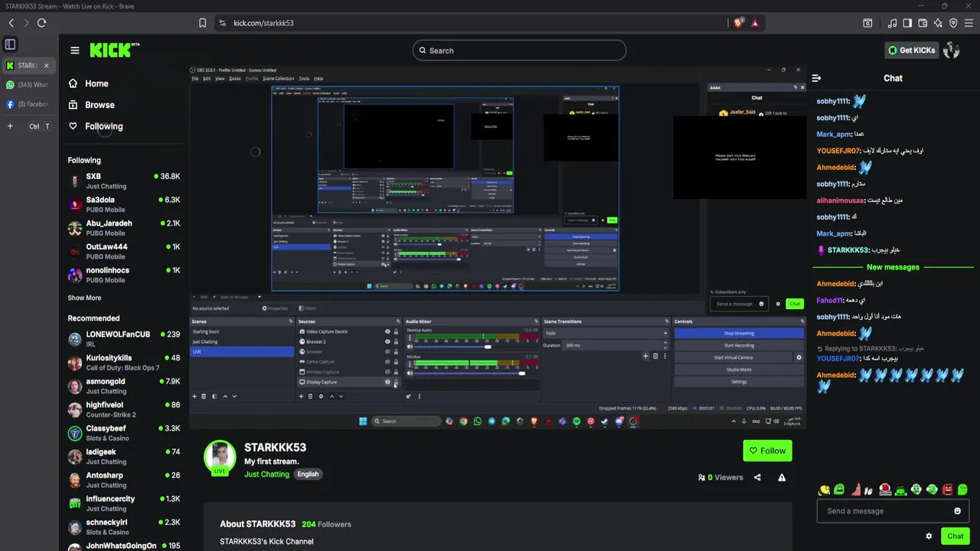Add a scene transition with plus in OBS
Screen dimensions: 980x551
(645, 356)
